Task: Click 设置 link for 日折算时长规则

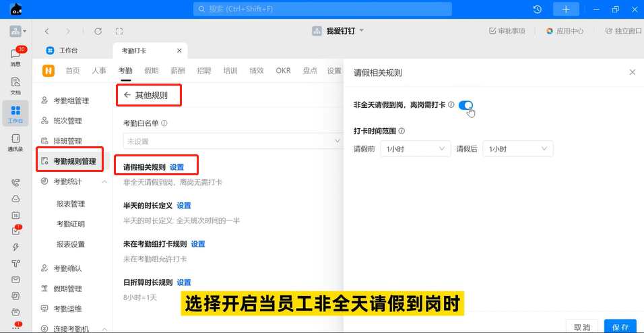Action: [x=184, y=282]
